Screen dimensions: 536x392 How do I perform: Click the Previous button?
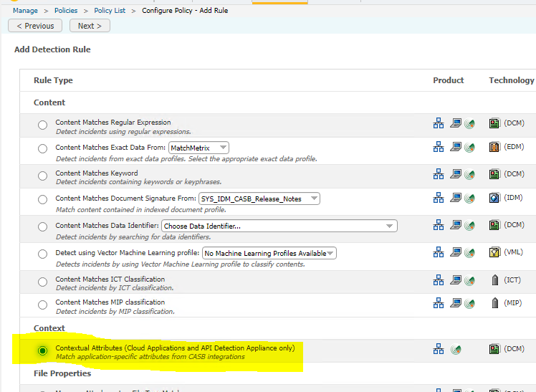[35, 26]
